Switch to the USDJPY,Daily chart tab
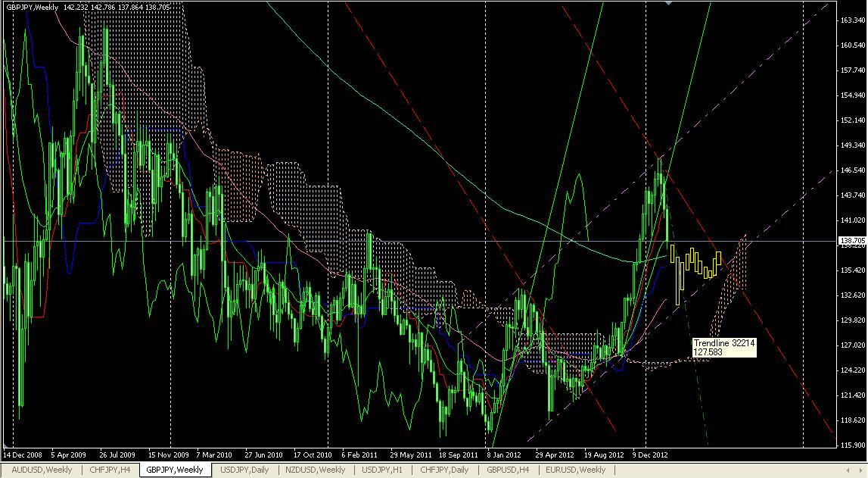Image resolution: width=868 pixels, height=478 pixels. tap(244, 470)
